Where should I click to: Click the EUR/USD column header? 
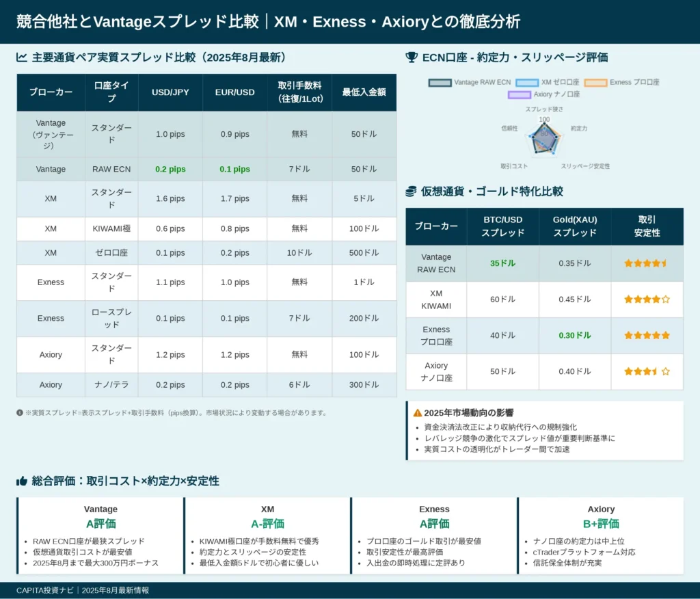[235, 92]
